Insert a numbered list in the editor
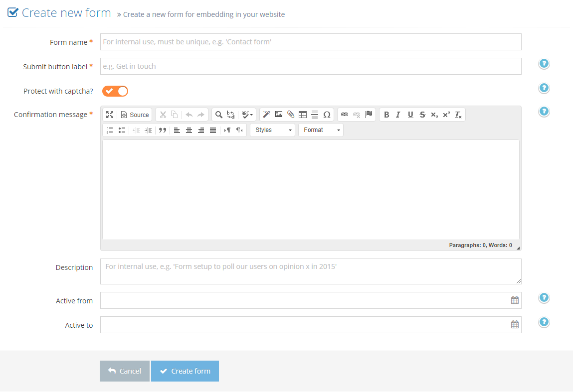 coord(109,130)
